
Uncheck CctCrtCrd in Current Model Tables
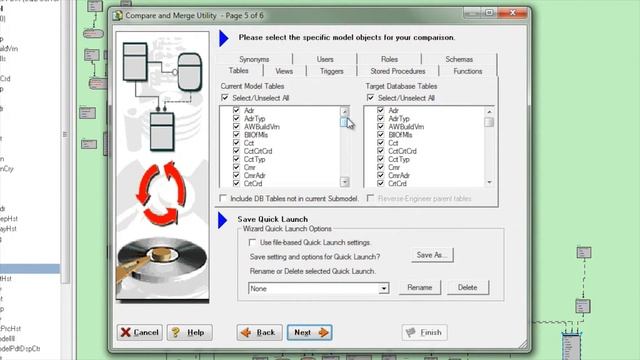[236, 151]
